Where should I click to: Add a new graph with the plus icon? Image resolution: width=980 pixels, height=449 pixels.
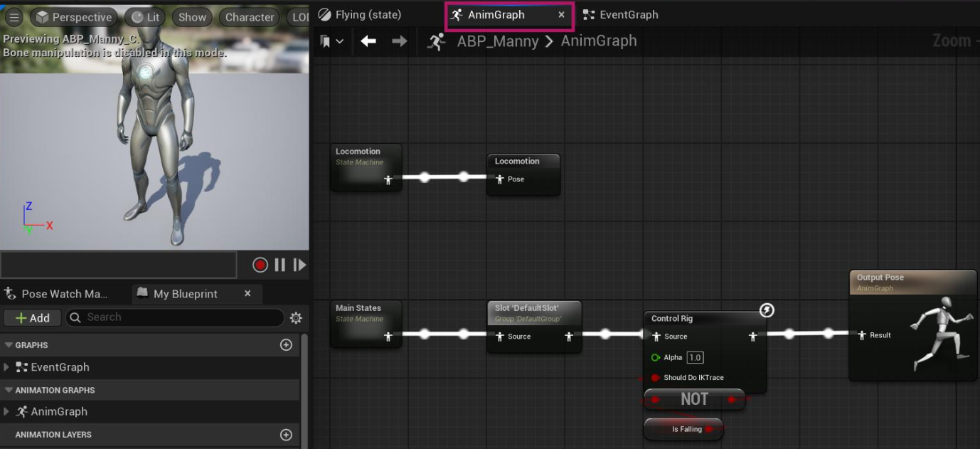[286, 345]
